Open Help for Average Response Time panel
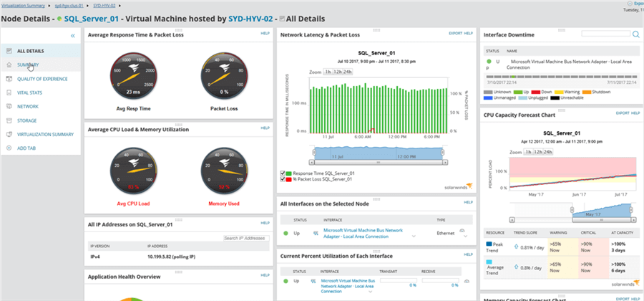Viewport: 644px width, 301px height. pos(265,33)
